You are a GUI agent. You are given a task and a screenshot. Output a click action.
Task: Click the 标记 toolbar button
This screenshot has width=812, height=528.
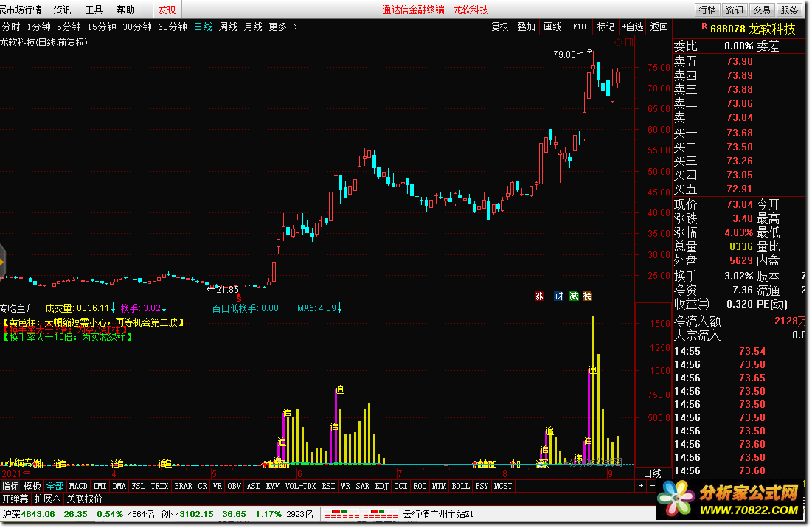605,27
